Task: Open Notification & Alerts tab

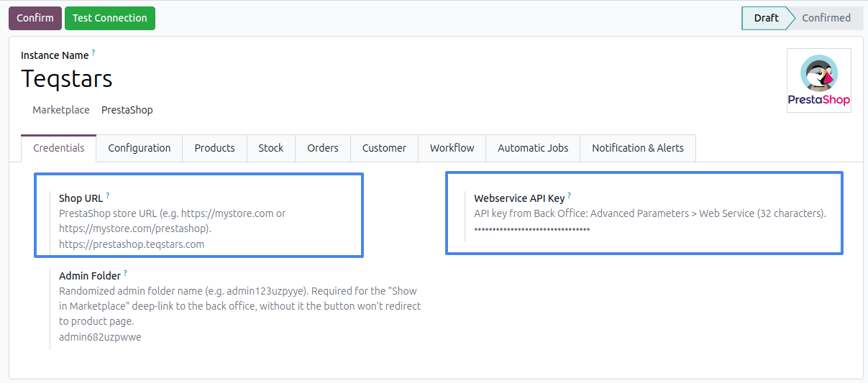Action: click(638, 148)
